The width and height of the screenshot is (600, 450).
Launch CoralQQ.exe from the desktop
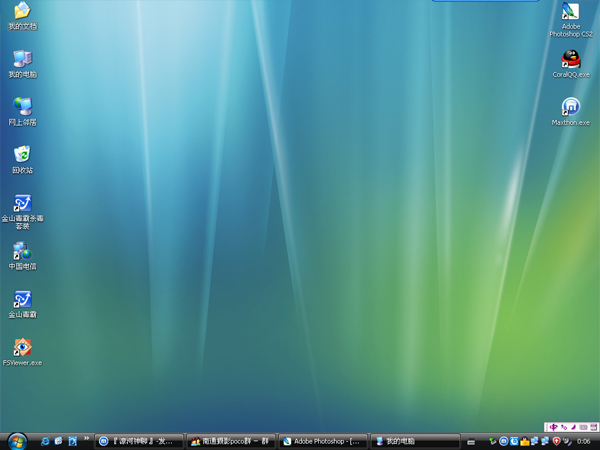(570, 59)
